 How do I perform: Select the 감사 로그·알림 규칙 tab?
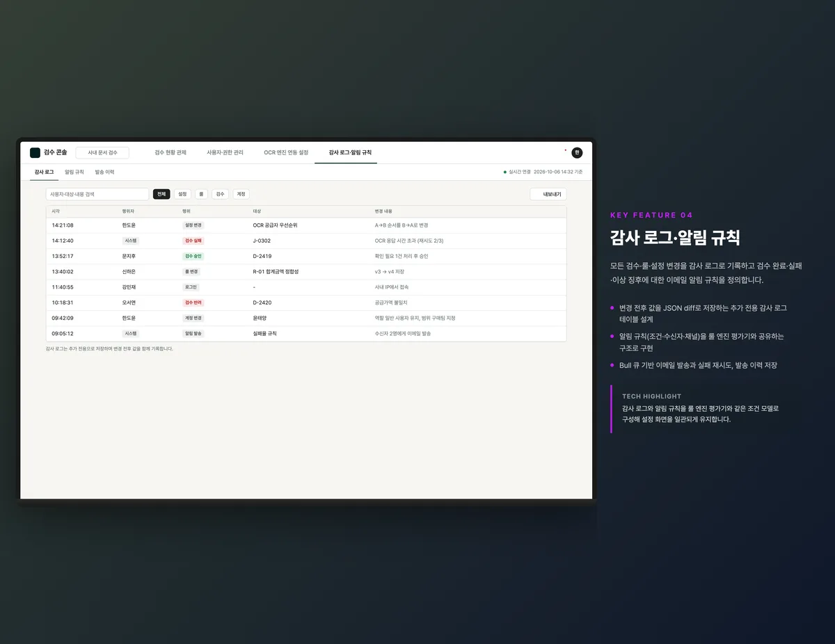click(x=350, y=152)
